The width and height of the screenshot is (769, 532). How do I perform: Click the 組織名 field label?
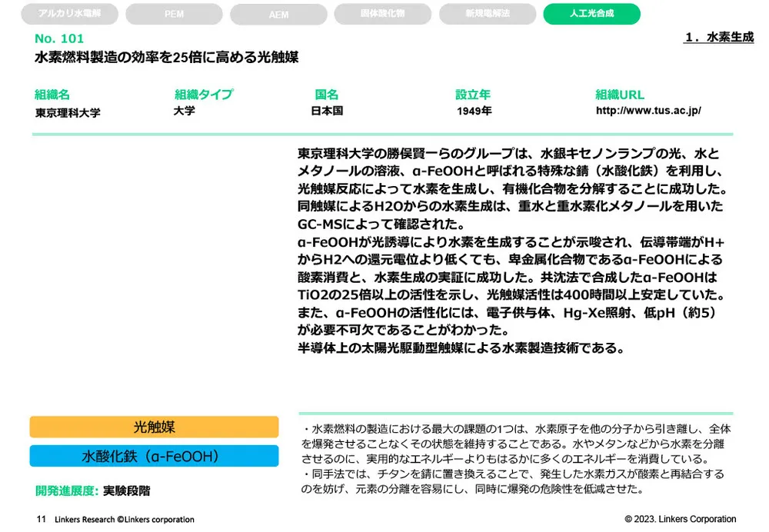(52, 94)
